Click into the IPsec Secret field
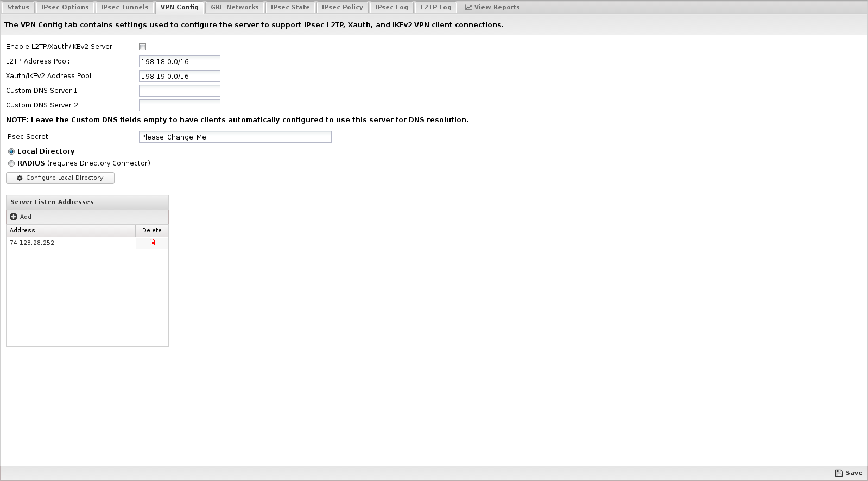868x481 pixels. (235, 137)
